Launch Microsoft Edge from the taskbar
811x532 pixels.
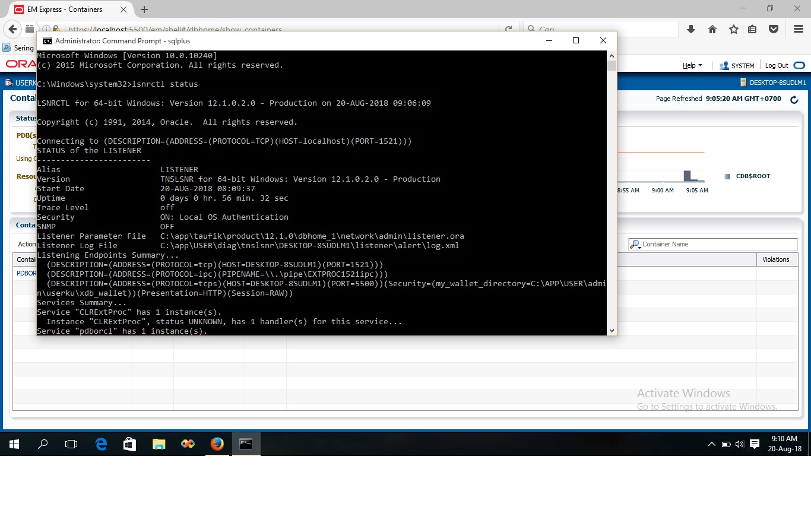pos(100,444)
